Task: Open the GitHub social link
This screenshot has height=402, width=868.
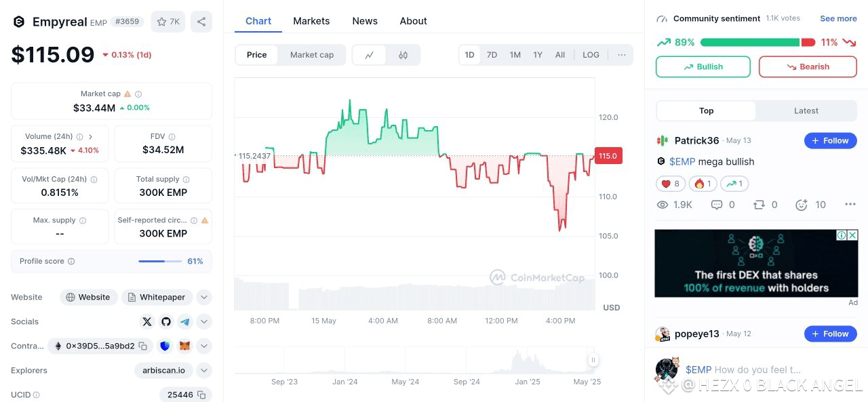Action: point(166,322)
